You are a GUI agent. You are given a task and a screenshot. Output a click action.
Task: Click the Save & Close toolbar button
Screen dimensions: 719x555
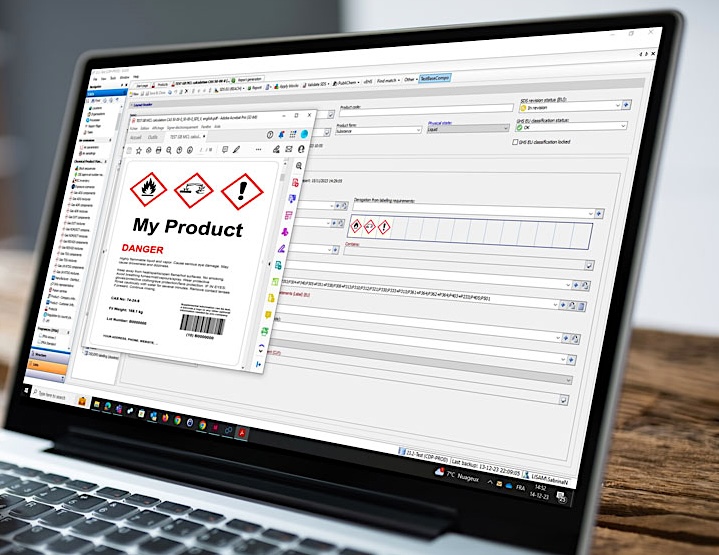point(154,93)
